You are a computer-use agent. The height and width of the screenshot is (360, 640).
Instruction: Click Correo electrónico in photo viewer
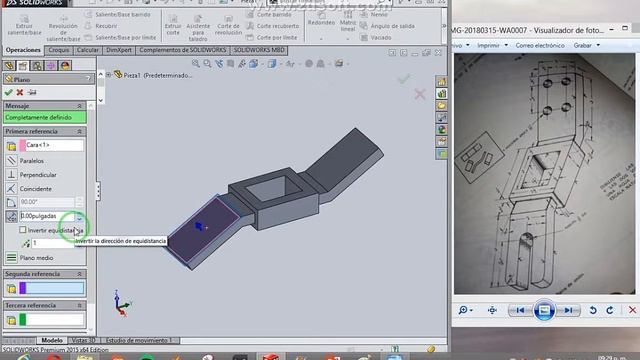(x=540, y=45)
